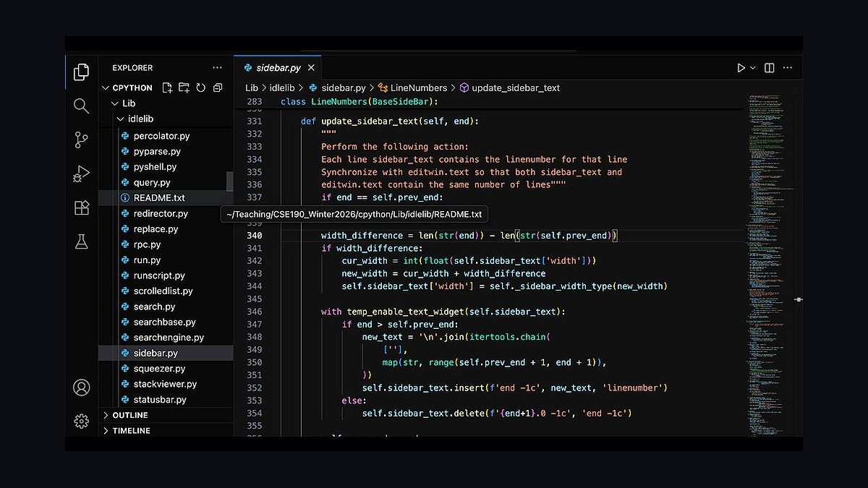Refresh the Explorer file tree

pyautogui.click(x=200, y=87)
